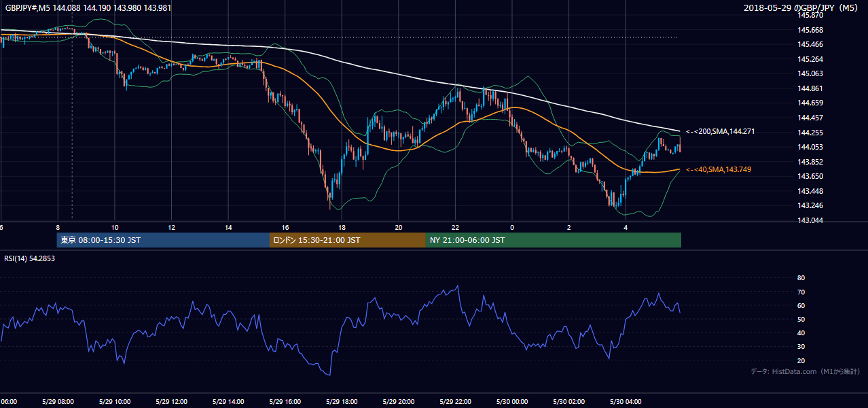Click price axis value 144.053
Image resolution: width=868 pixels, height=408 pixels.
tap(810, 147)
